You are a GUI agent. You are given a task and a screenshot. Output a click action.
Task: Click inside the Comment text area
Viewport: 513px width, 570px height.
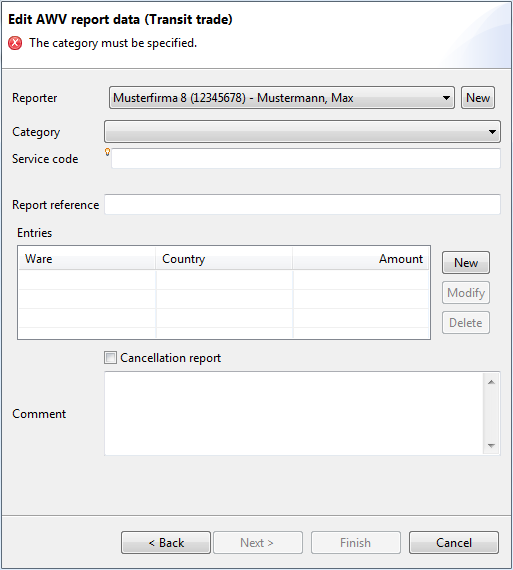point(294,413)
